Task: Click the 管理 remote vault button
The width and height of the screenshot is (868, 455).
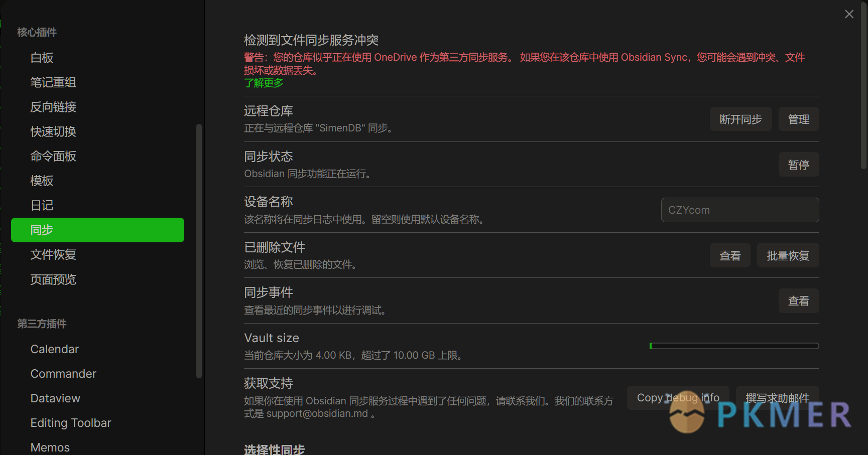Action: click(799, 119)
